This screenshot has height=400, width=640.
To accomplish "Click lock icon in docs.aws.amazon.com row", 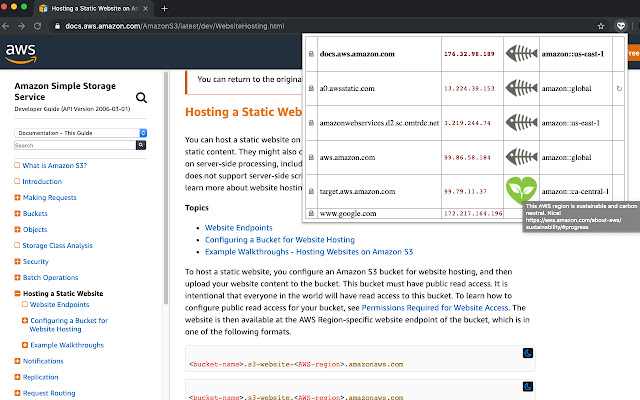I will coord(311,54).
